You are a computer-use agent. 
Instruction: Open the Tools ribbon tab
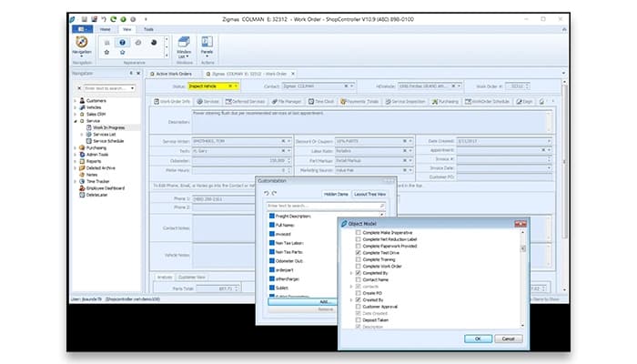point(148,28)
